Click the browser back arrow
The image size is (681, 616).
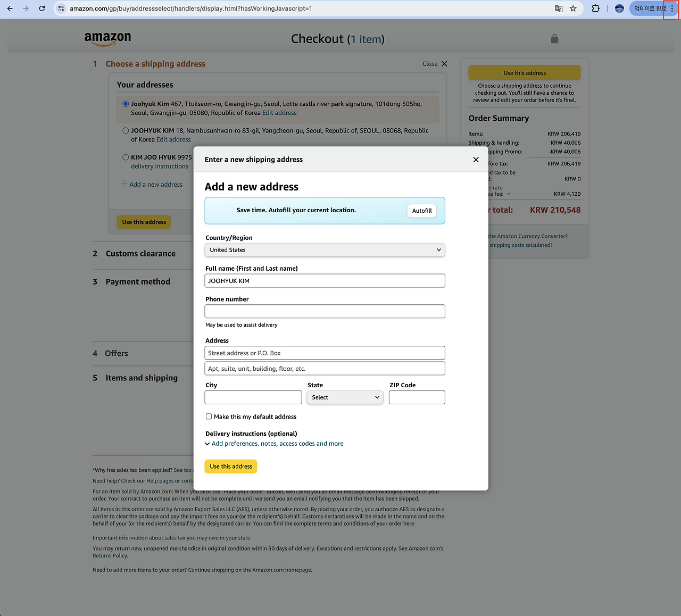click(10, 9)
